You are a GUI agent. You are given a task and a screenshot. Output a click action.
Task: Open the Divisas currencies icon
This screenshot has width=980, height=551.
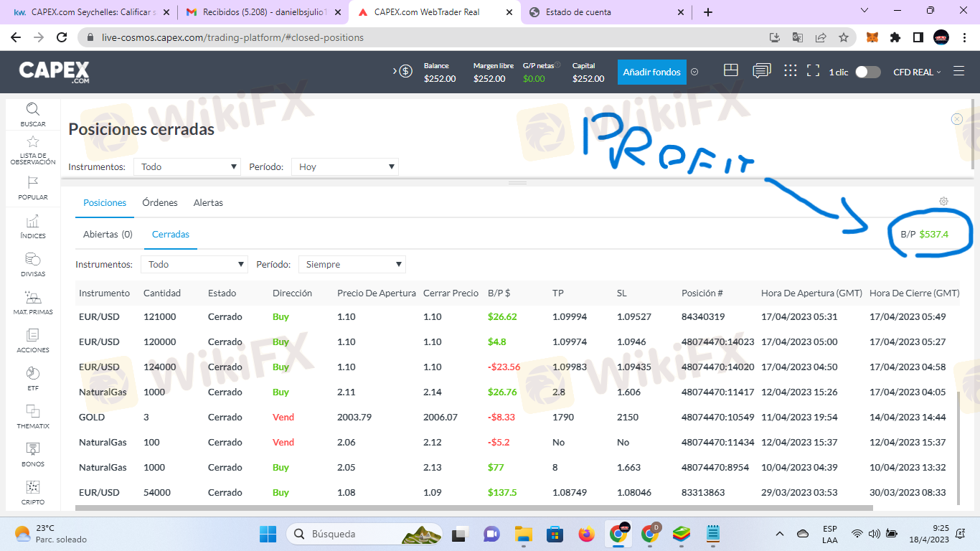(x=33, y=260)
